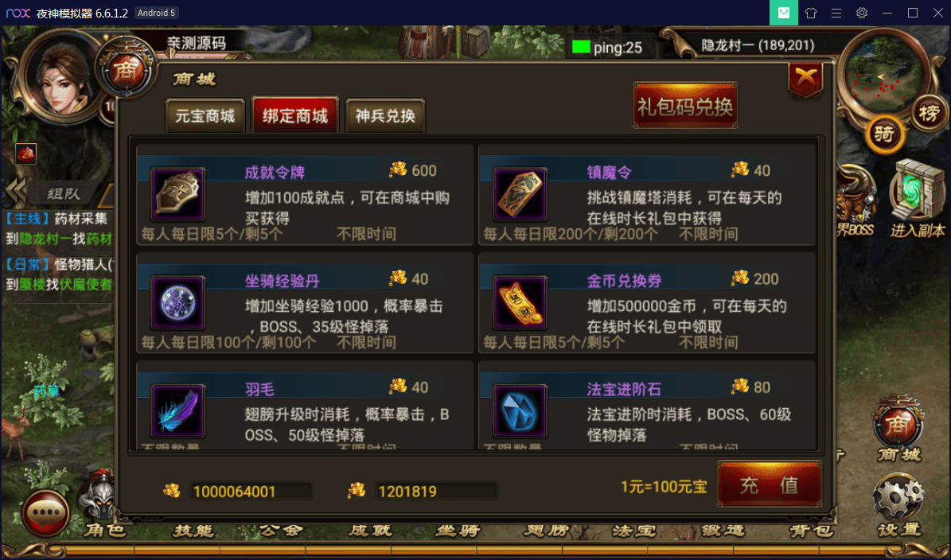
Task: Open the chat bubble button
Action: tap(45, 513)
